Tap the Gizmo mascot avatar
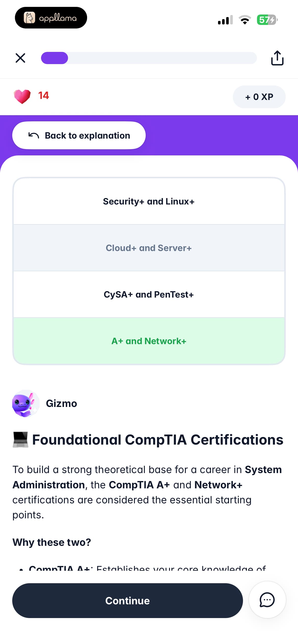Screen dimensions: 298x644 click(26, 403)
